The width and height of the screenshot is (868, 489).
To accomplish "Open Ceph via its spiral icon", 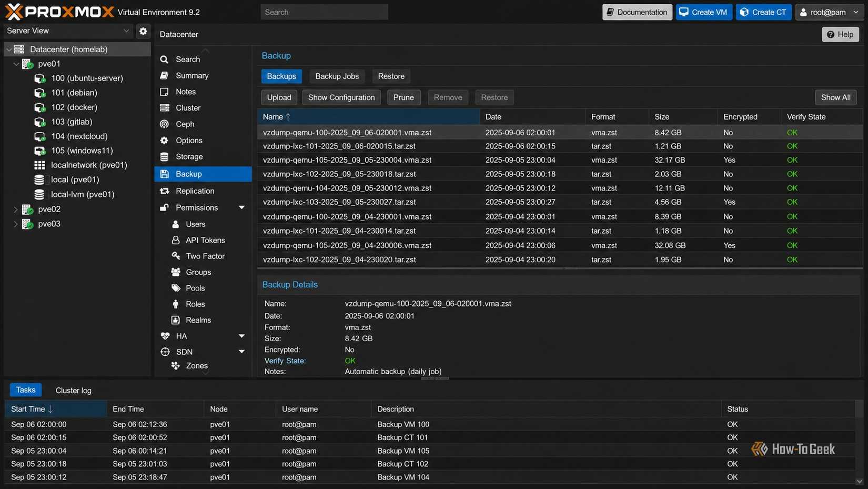I will [165, 124].
